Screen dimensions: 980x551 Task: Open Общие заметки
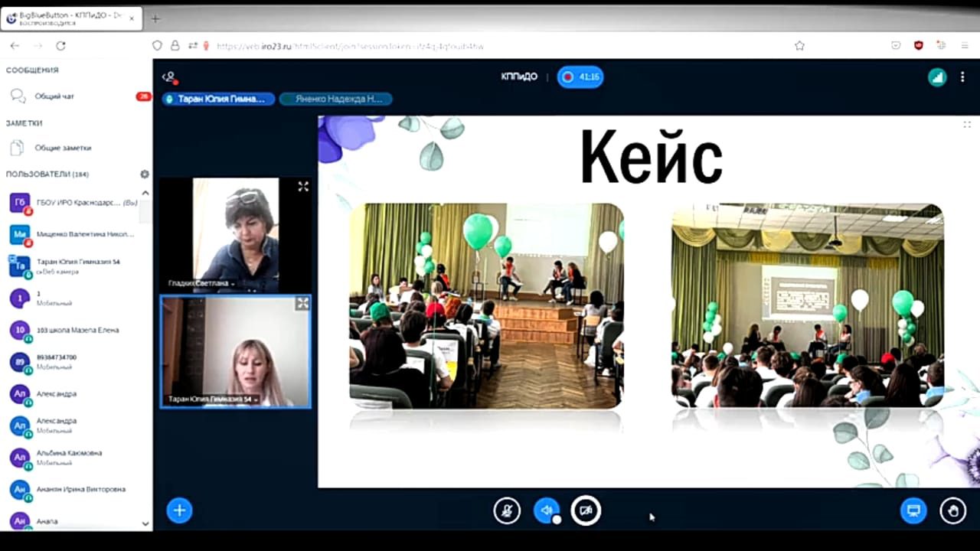[61, 148]
